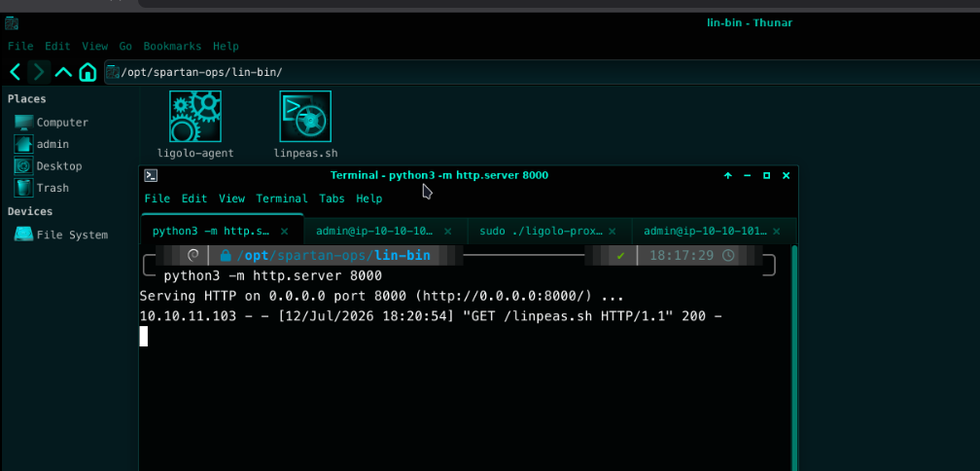Click the Serving HTTP on 0.0.0.0 line
This screenshot has height=471, width=980.
[x=381, y=296]
